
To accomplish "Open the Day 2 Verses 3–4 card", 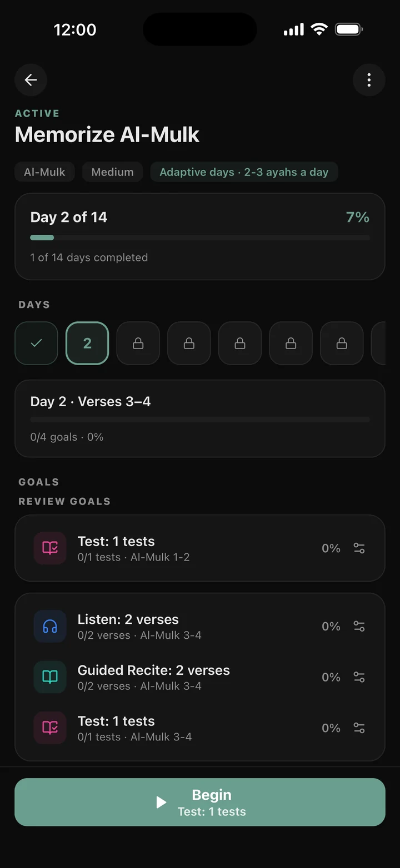I will point(200,418).
